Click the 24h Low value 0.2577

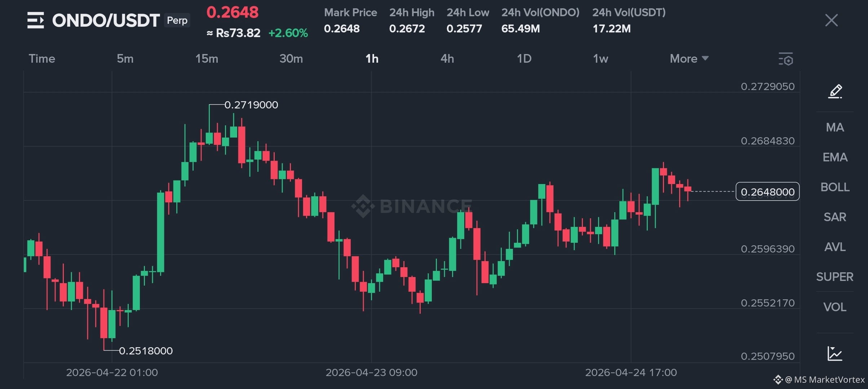464,28
